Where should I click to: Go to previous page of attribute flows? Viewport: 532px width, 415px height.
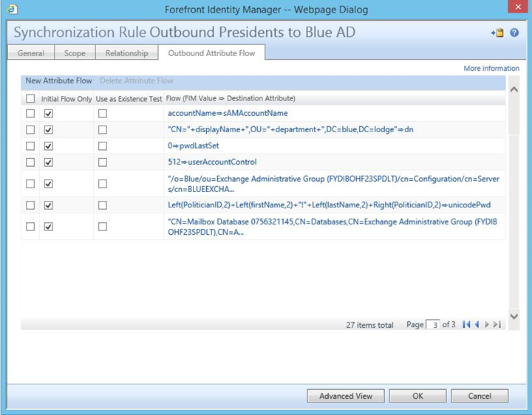pos(477,324)
